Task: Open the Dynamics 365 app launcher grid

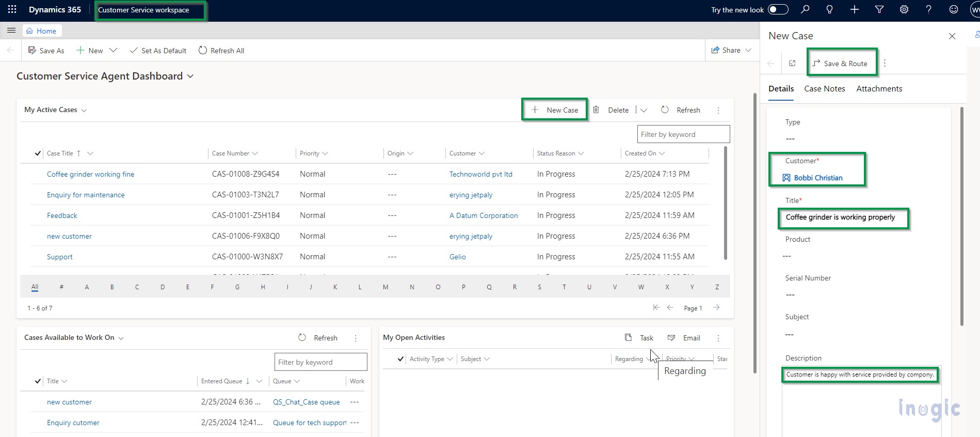Action: (12, 9)
